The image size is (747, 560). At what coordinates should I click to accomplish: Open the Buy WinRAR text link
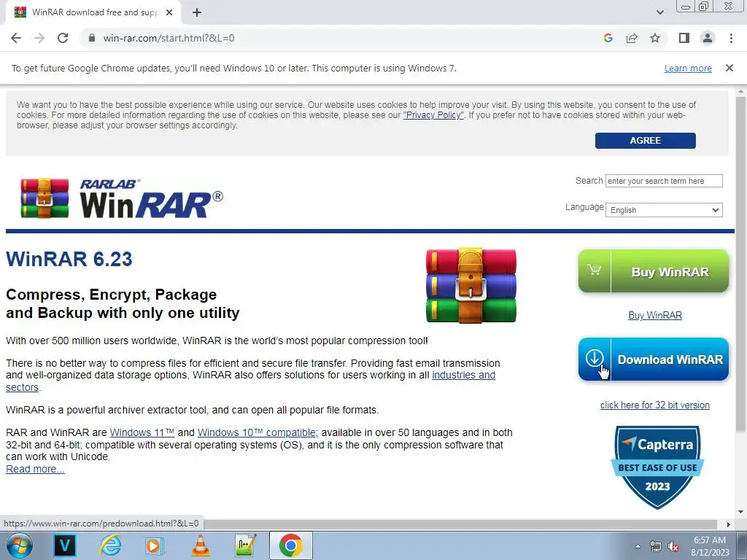[x=655, y=315]
